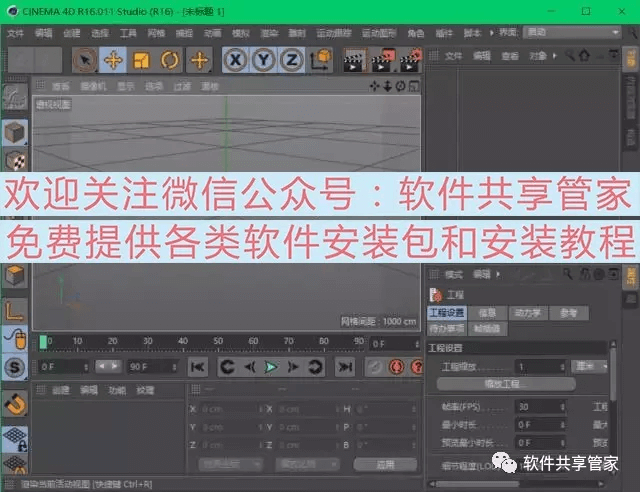The image size is (640, 492).
Task: Toggle Viewport Solo S icon
Action: (15, 367)
